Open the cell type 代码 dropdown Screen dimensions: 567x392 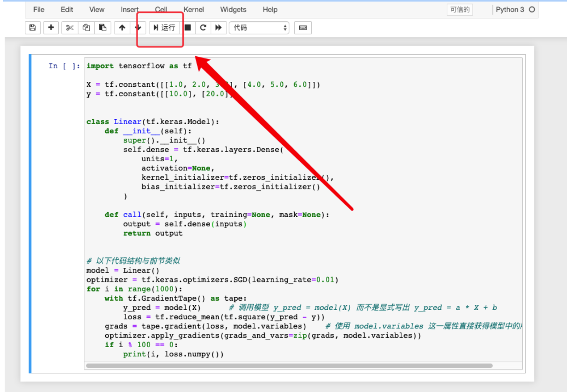[259, 28]
